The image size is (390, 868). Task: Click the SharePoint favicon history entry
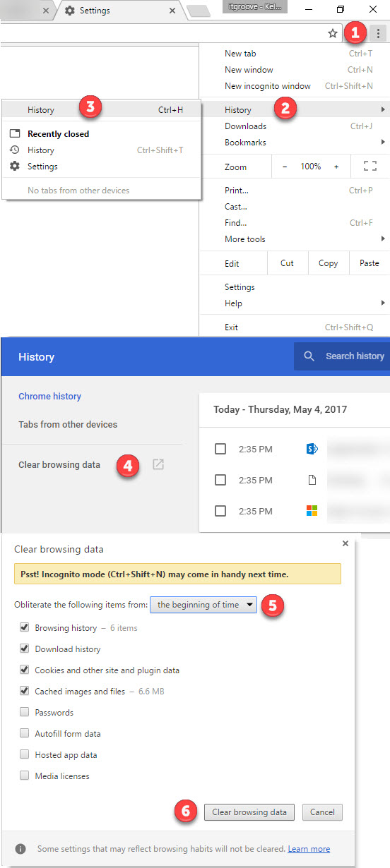click(312, 450)
